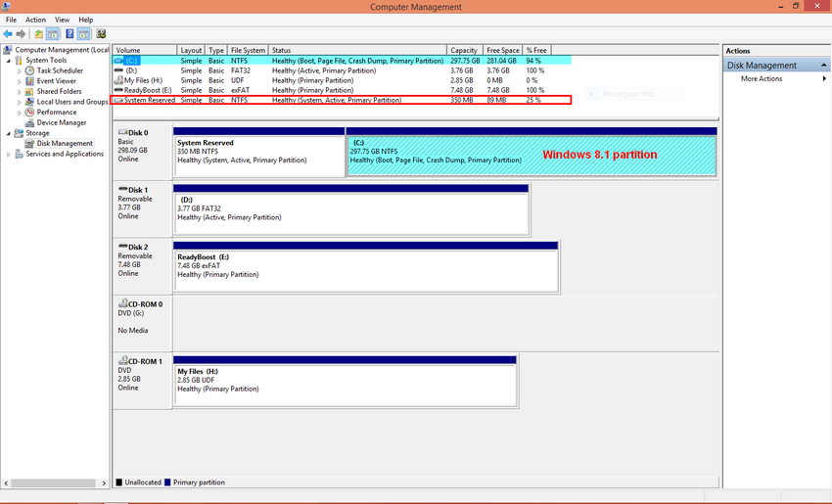The height and width of the screenshot is (504, 832).
Task: Click the Forward arrow in toolbar
Action: pyautogui.click(x=21, y=34)
